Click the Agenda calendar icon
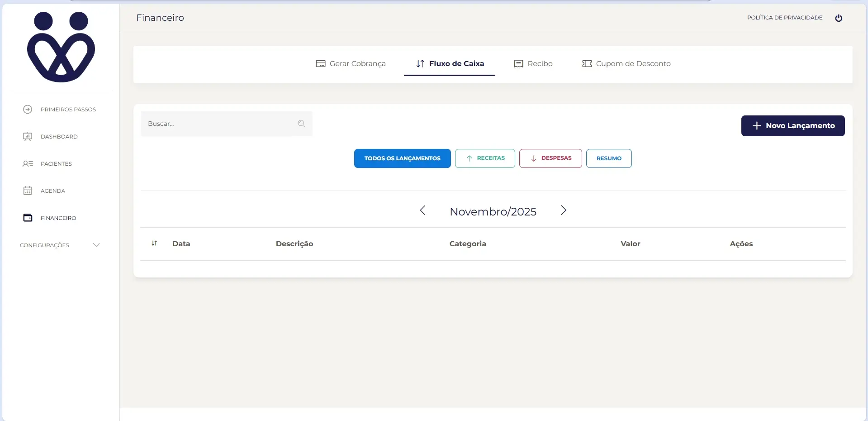The width and height of the screenshot is (868, 421). (28, 191)
